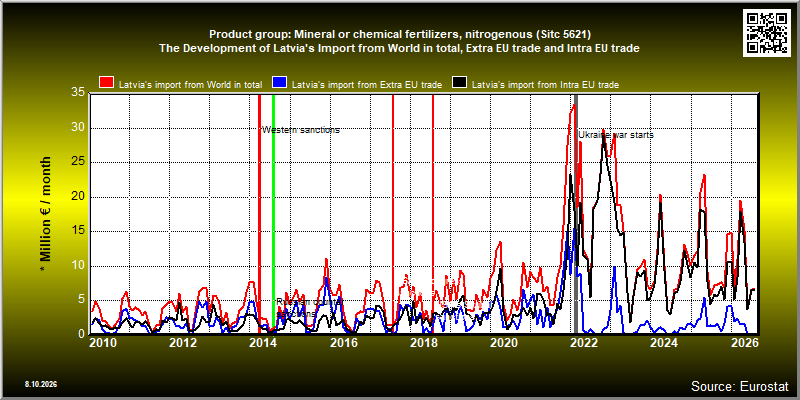Click black Intra EU trade legend swatch

tap(460, 83)
